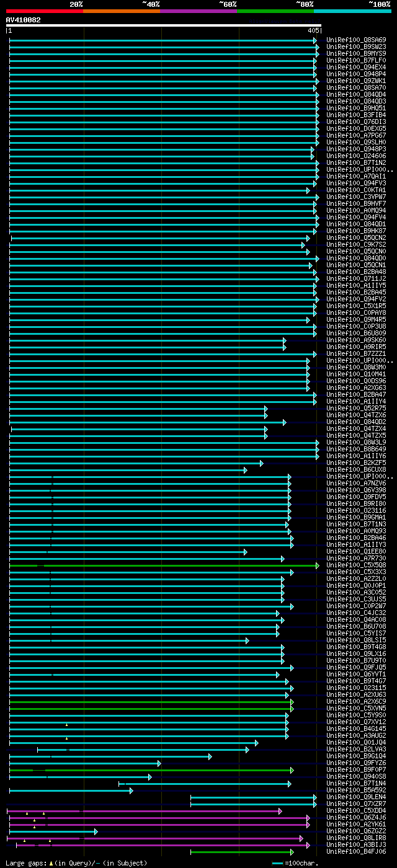
Task: Select hit UniRef100_B4FJ06
Action: coord(356,852)
